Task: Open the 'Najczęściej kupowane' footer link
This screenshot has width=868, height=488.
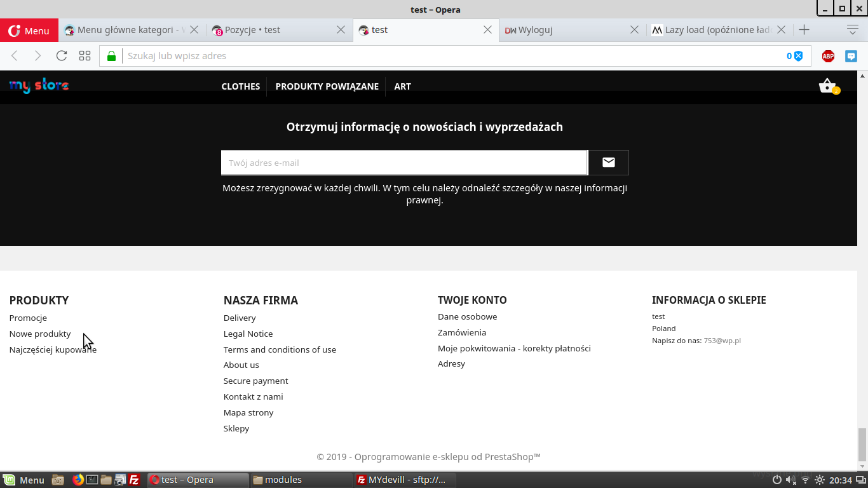Action: pyautogui.click(x=53, y=349)
